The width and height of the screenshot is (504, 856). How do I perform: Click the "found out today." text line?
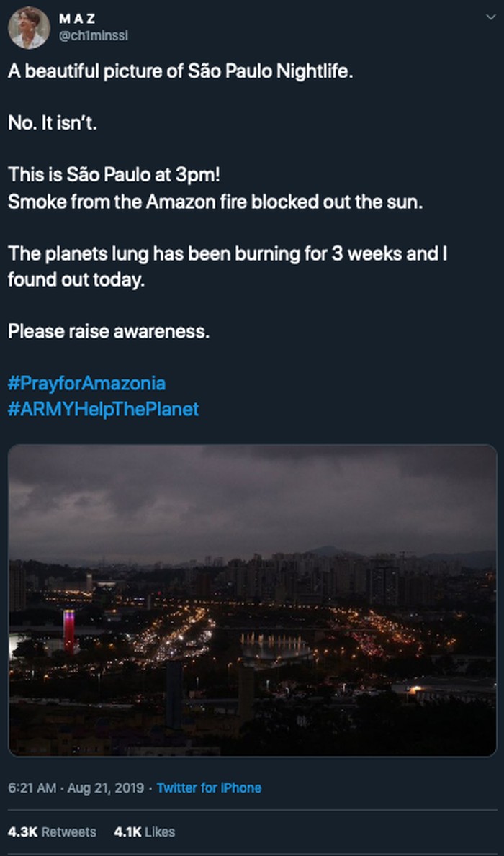pyautogui.click(x=76, y=279)
